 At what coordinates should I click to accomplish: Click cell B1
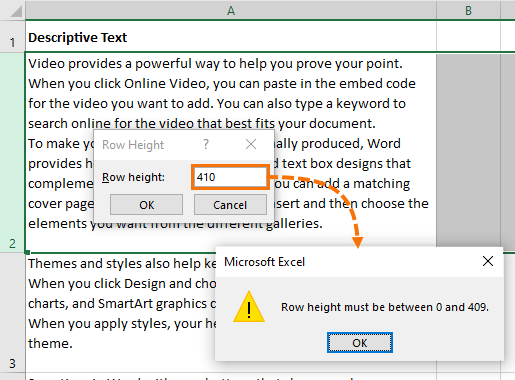468,37
